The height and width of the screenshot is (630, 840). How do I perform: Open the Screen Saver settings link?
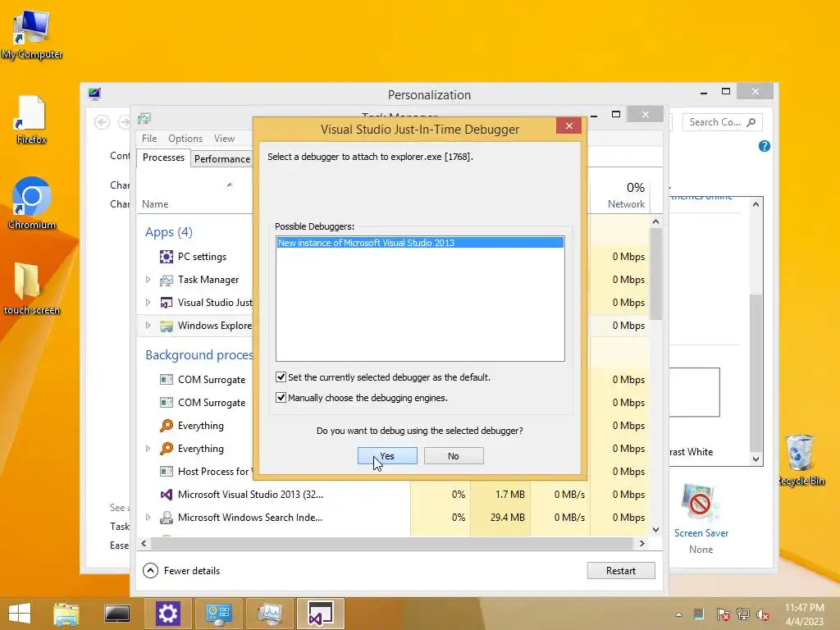point(701,533)
